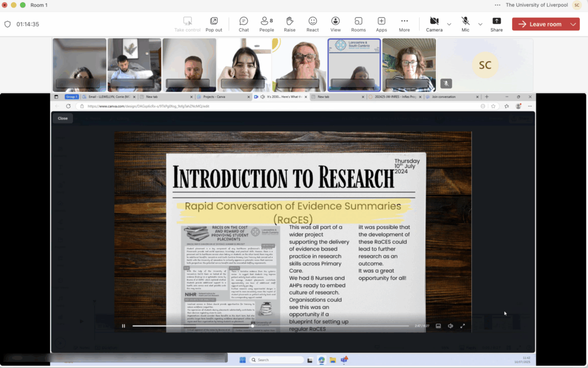This screenshot has width=588, height=368.
Task: Click the Leave room button
Action: 540,24
